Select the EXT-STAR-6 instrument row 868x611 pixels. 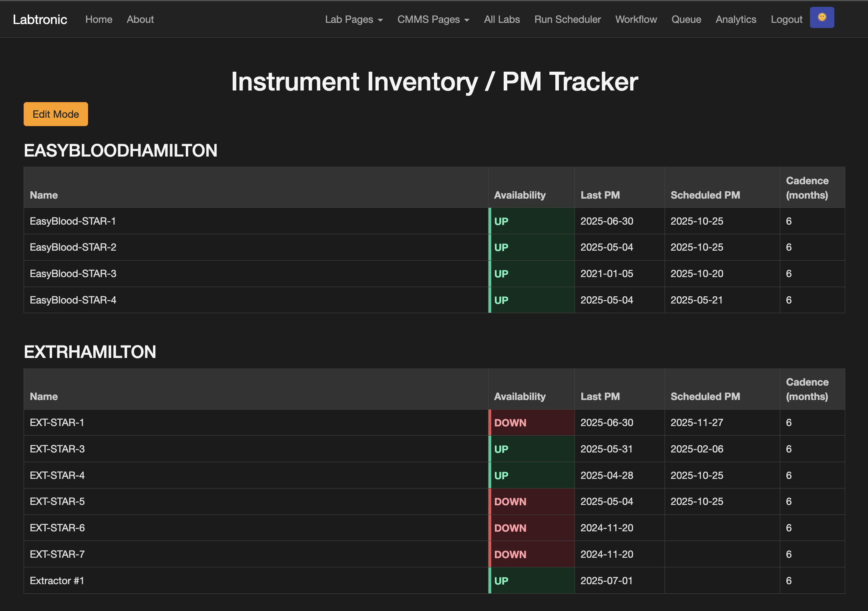click(x=256, y=528)
